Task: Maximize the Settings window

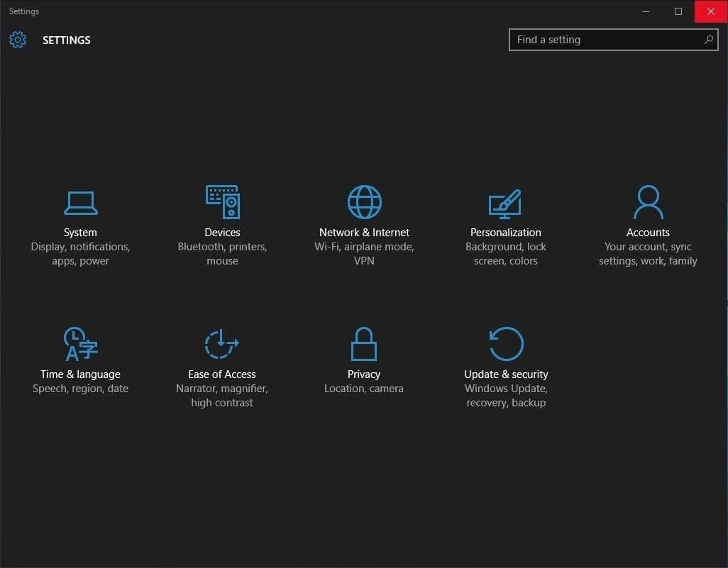Action: tap(678, 11)
